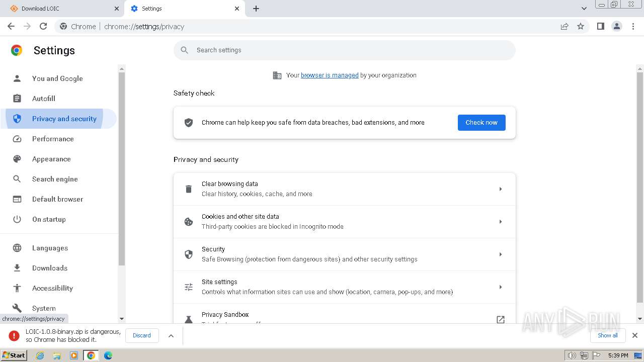
Task: Click the sliders icon for Site settings
Action: (189, 287)
